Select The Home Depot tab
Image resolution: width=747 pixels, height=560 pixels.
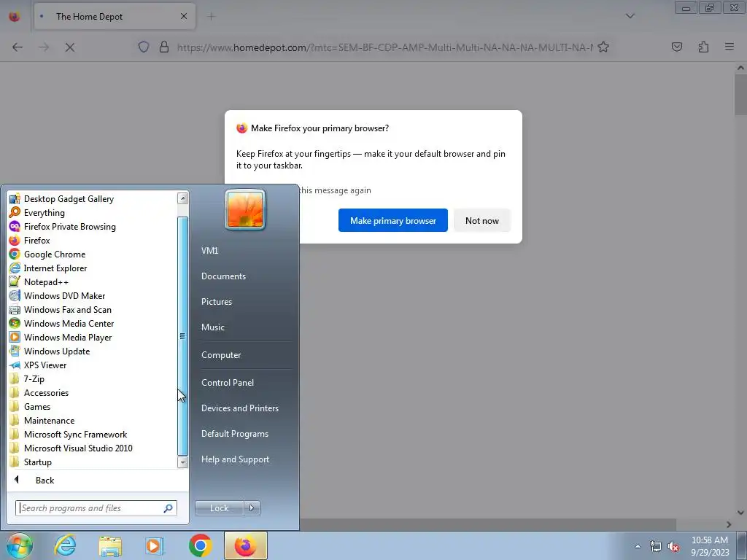(115, 17)
